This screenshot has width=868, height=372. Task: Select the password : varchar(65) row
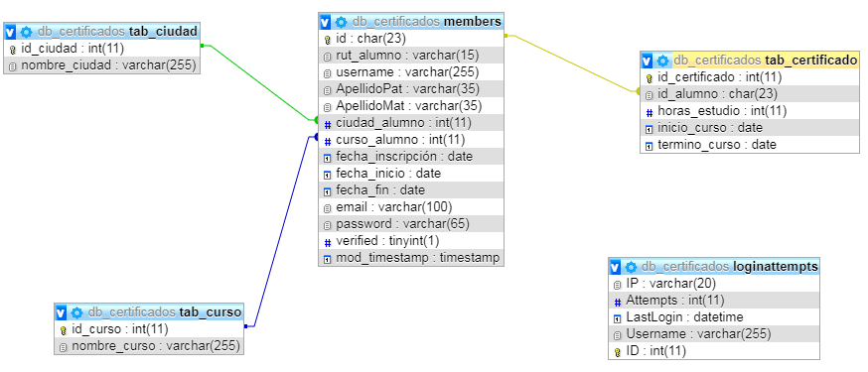pyautogui.click(x=411, y=224)
